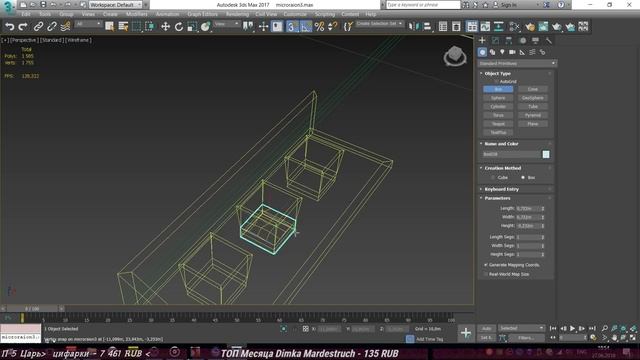Select Shapes create category icon
Screen dimensions: 640x360
click(x=492, y=52)
